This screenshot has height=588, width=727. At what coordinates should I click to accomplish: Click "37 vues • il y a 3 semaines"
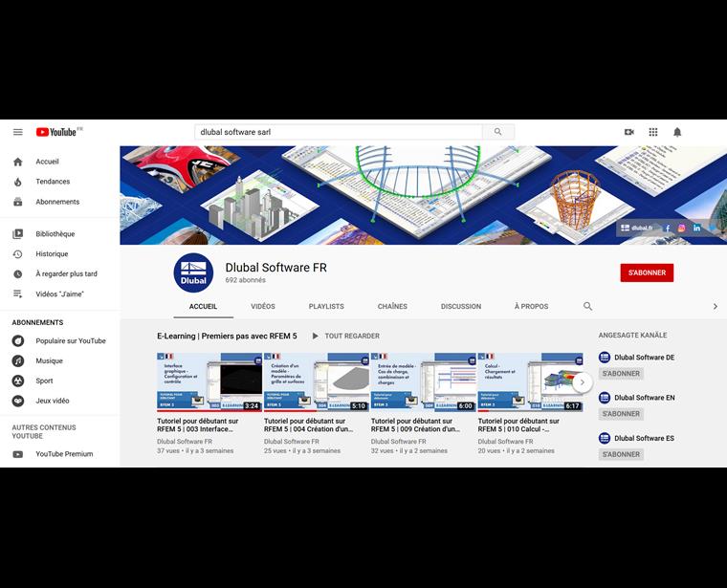[195, 451]
